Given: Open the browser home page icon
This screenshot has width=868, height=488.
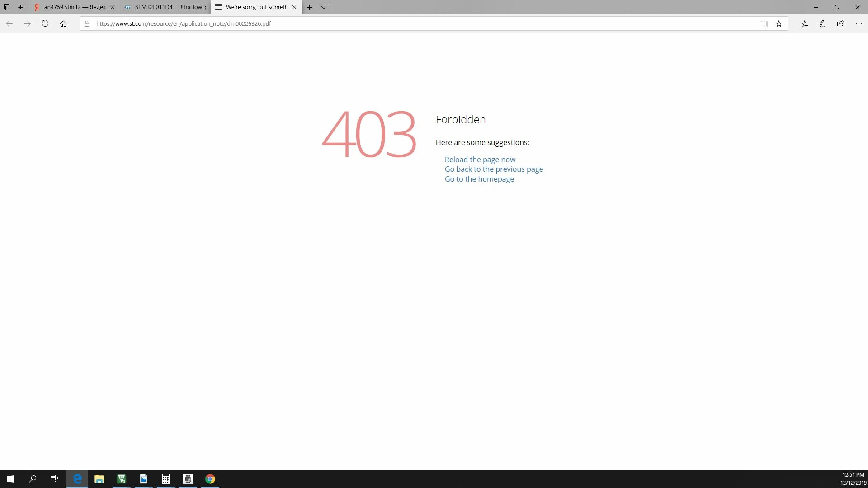Looking at the screenshot, I should coord(63,23).
